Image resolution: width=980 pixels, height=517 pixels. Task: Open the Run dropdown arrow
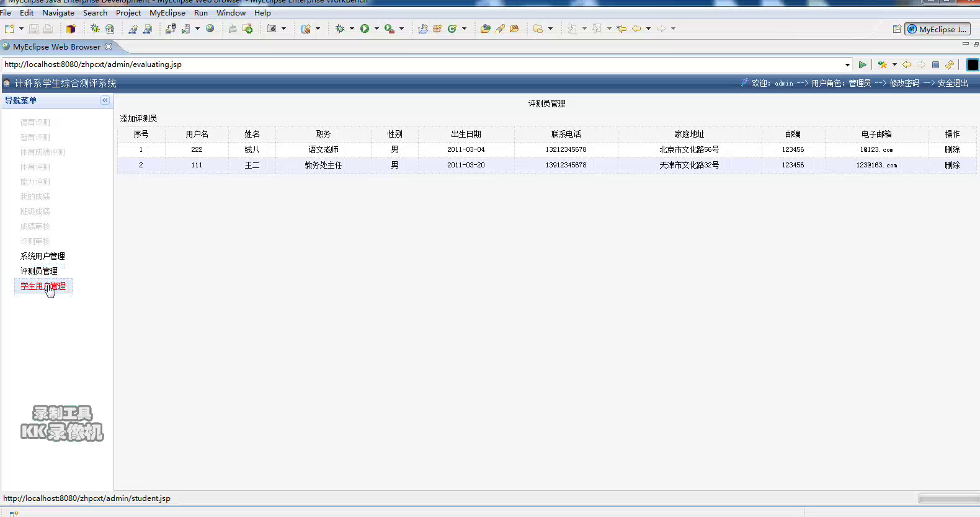point(376,29)
